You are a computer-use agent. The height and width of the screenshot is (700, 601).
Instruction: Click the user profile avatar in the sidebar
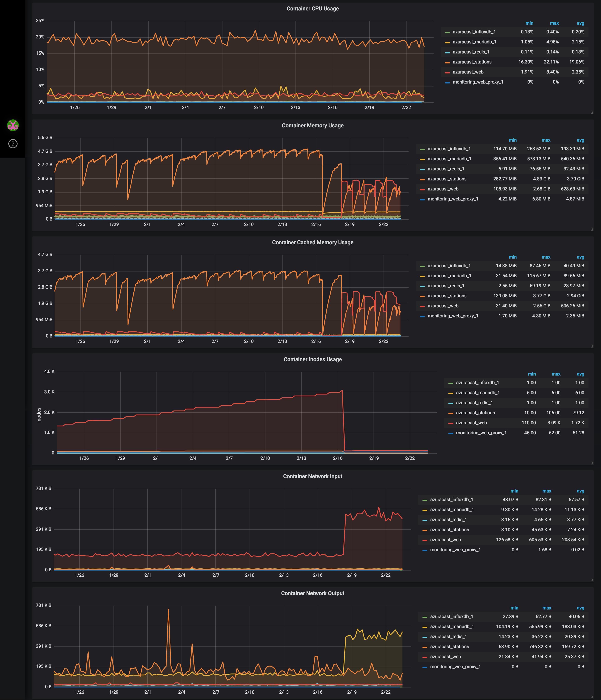click(13, 125)
